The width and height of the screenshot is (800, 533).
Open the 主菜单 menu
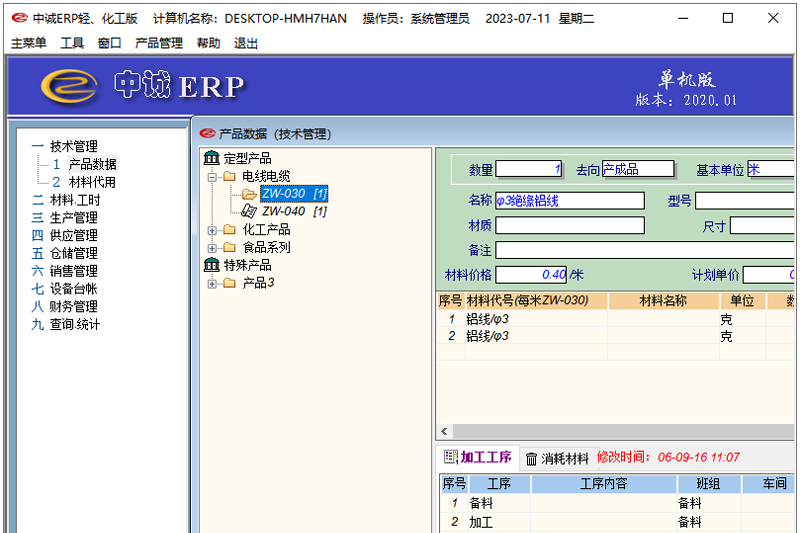pyautogui.click(x=29, y=43)
